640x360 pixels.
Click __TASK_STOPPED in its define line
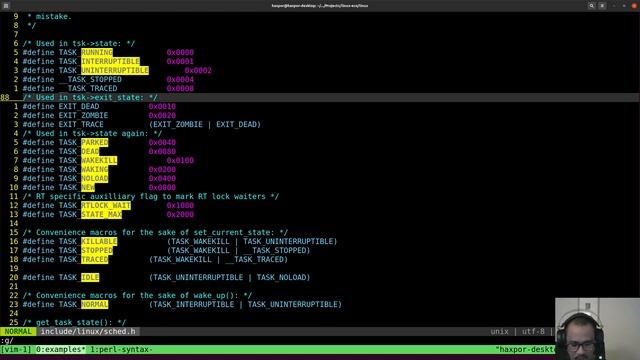90,79
